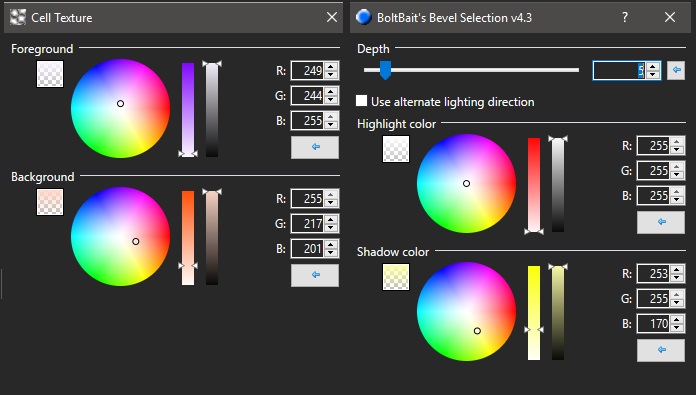This screenshot has width=696, height=395.
Task: Click the Shadow yellow saturation slider
Action: click(x=534, y=313)
